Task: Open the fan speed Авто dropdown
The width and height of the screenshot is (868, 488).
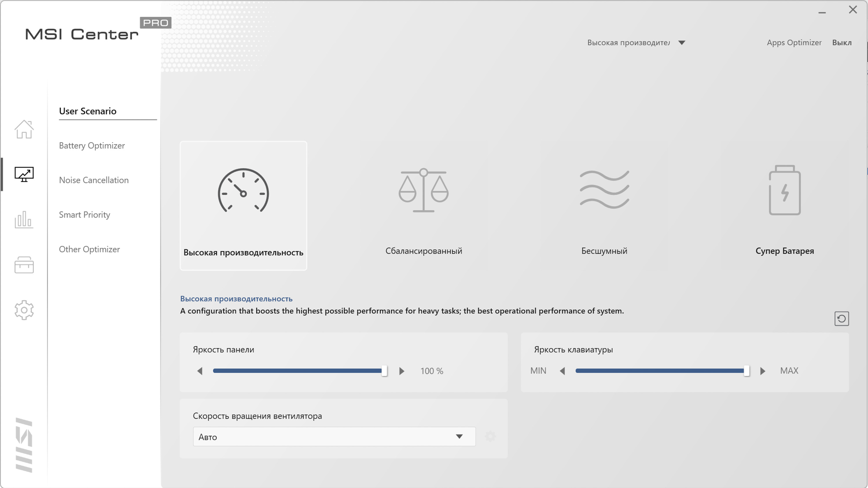Action: point(334,436)
